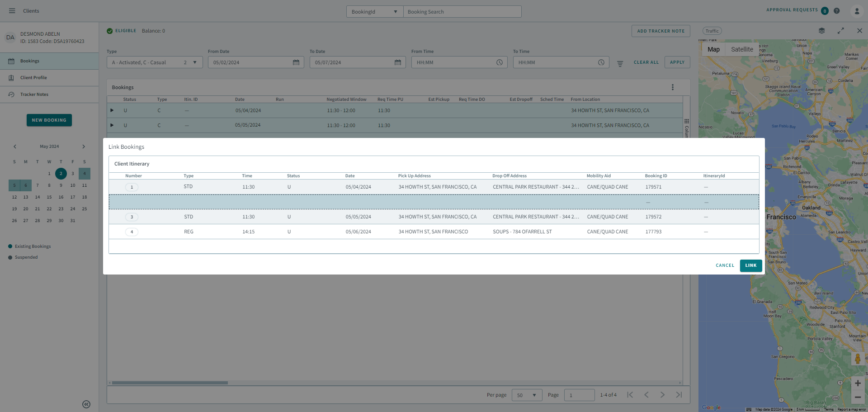Collapse the left sidebar with double-chevron icon
Screen dimensions: 868x412
(86, 404)
